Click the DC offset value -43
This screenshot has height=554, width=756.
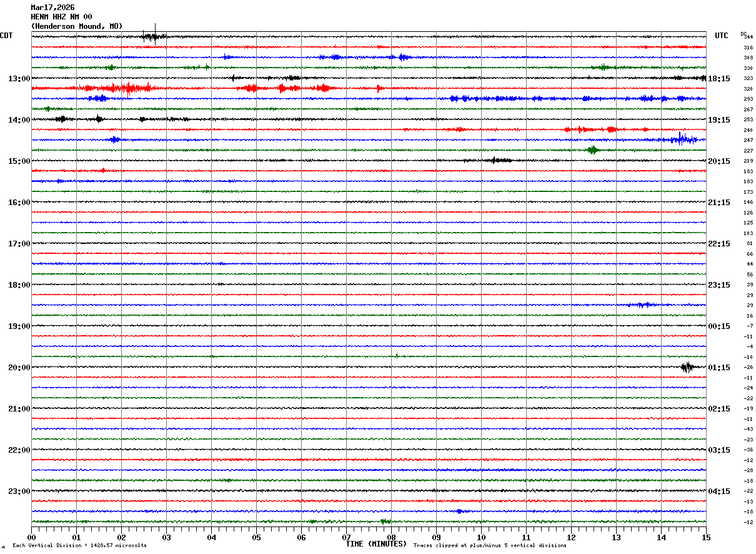(748, 429)
